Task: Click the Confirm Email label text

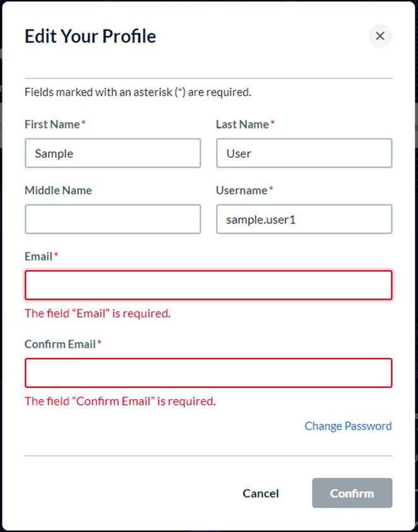Action: [x=60, y=344]
